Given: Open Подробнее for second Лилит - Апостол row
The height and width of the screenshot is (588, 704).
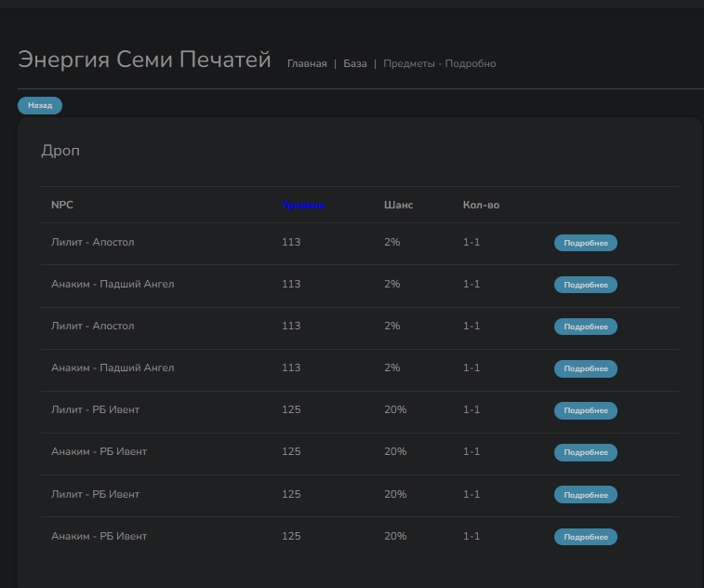Looking at the screenshot, I should click(585, 327).
